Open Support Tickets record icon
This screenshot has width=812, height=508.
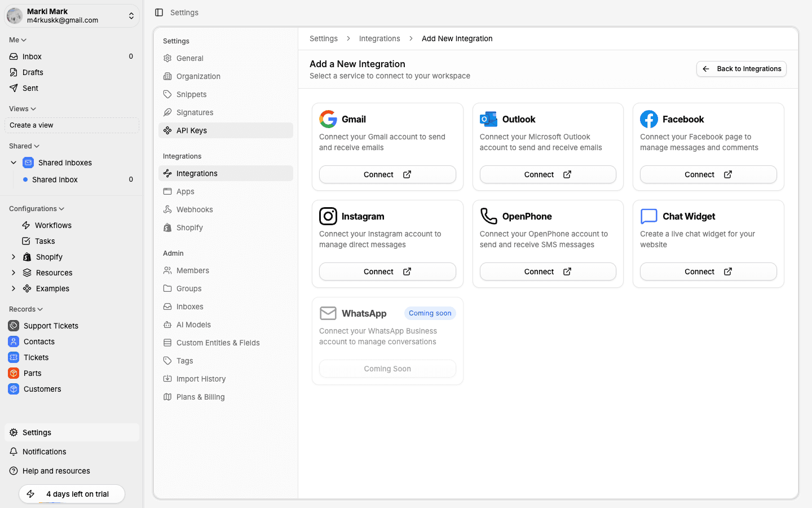coord(14,326)
